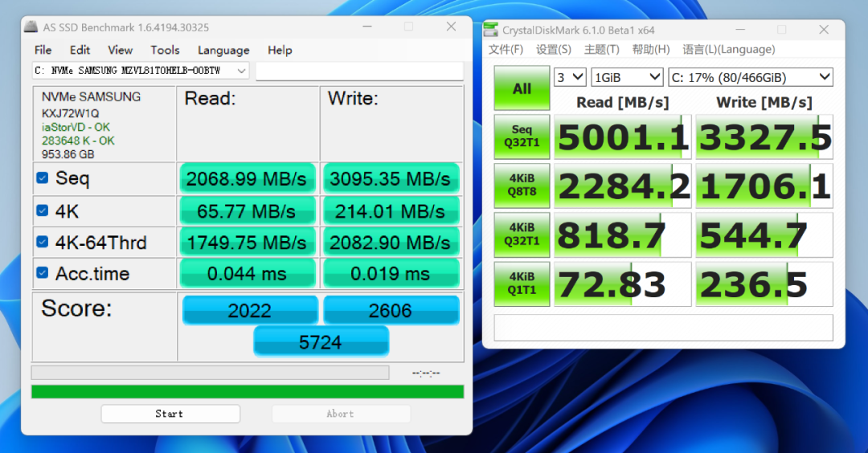Click the Seq write result 3095.35 MB/s
The width and height of the screenshot is (868, 453).
tap(391, 178)
